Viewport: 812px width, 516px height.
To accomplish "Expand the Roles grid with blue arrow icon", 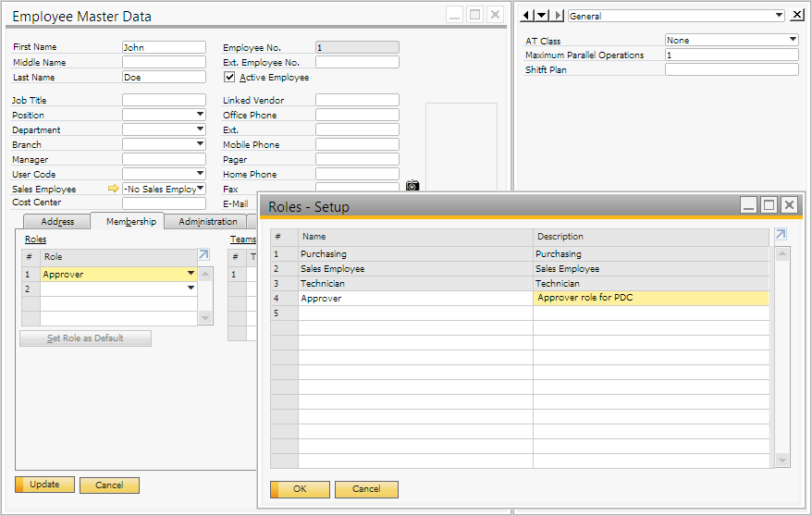I will coord(203,254).
